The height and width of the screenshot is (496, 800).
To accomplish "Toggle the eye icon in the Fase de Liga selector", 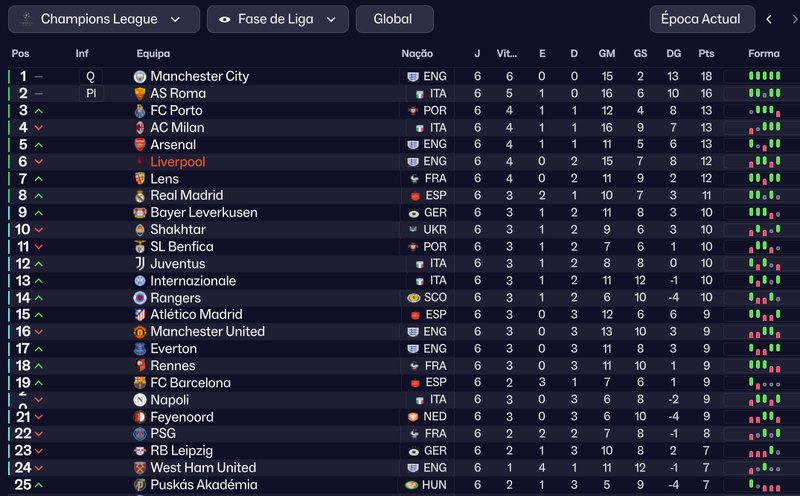I will pyautogui.click(x=224, y=19).
